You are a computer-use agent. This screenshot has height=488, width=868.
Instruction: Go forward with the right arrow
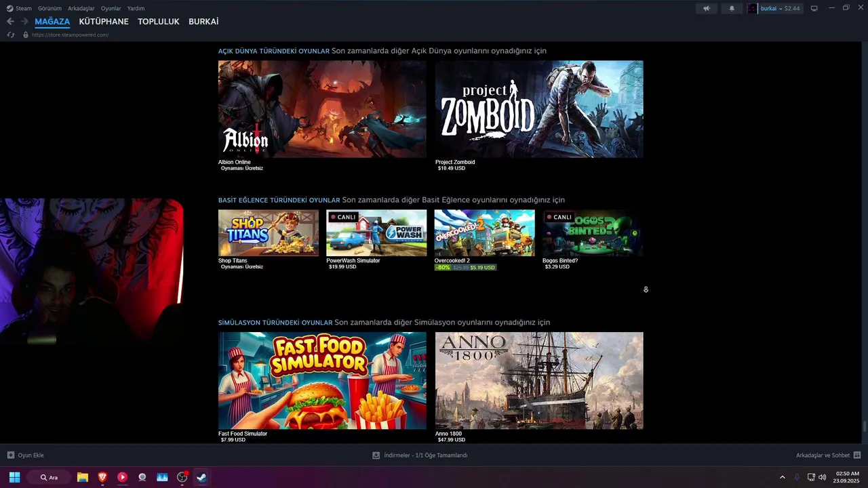tap(24, 22)
